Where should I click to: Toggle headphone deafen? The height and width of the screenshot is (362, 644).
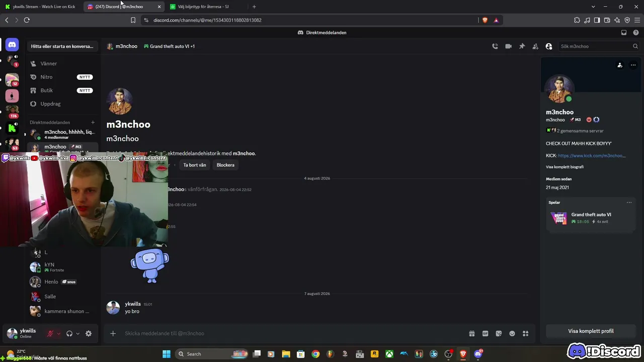pos(69,333)
